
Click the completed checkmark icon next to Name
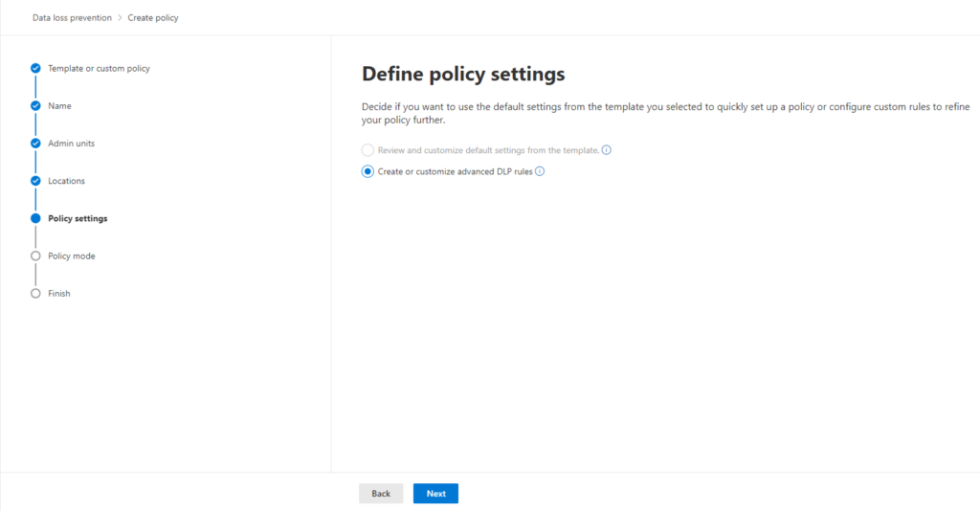35,106
